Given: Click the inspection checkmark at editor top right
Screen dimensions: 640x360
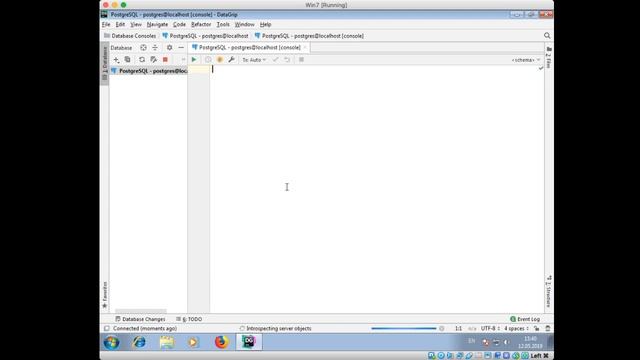Looking at the screenshot, I should [541, 69].
